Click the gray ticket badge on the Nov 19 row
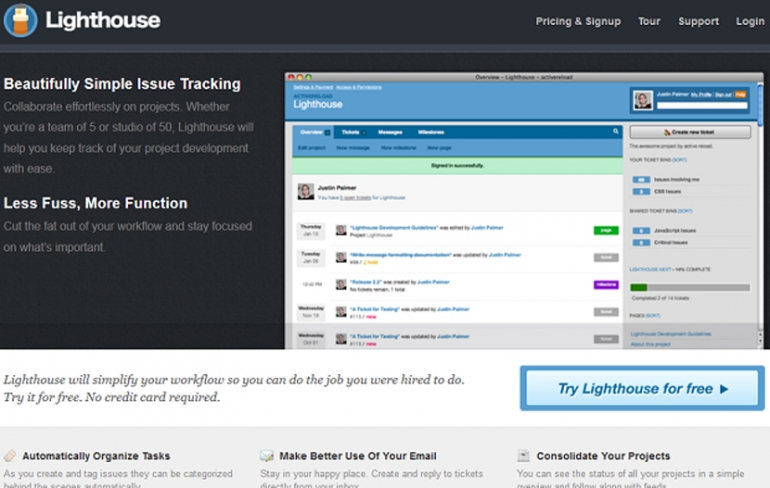This screenshot has height=488, width=770. click(606, 312)
